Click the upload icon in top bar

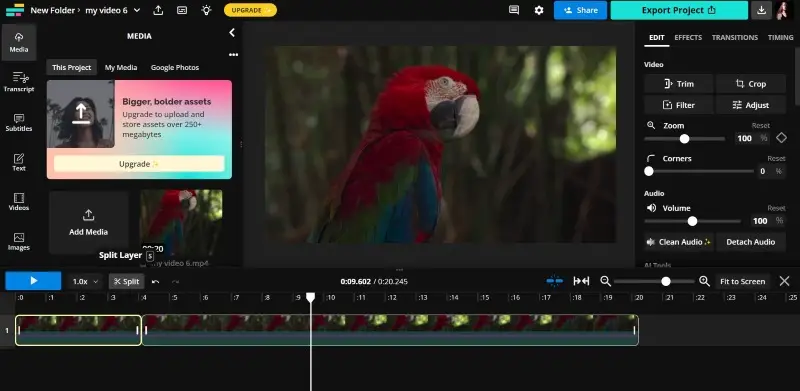point(158,10)
